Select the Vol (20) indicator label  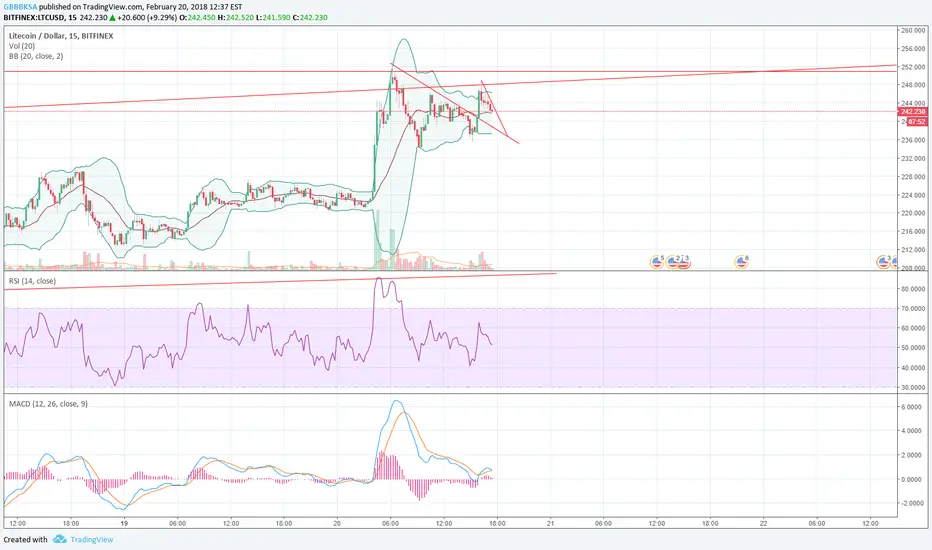click(21, 46)
